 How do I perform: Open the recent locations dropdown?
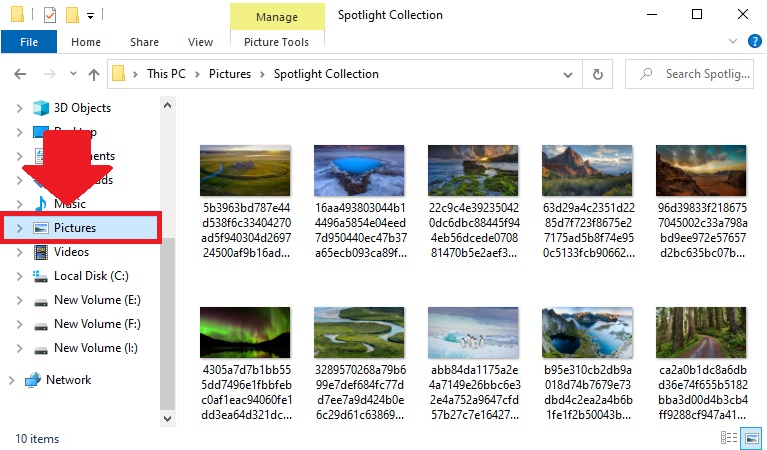click(x=73, y=74)
